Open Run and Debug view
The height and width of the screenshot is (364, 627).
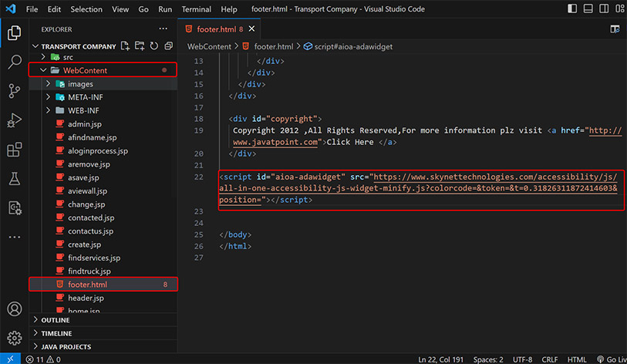14,120
